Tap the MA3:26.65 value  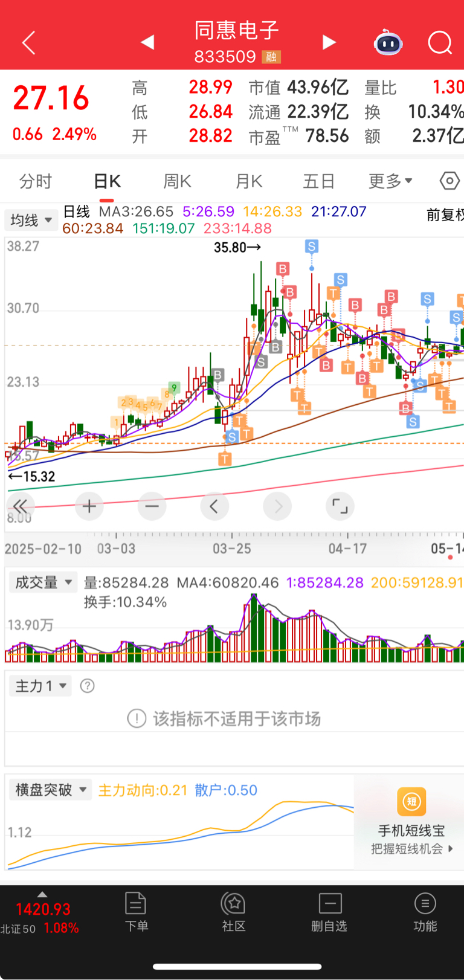[x=136, y=211]
